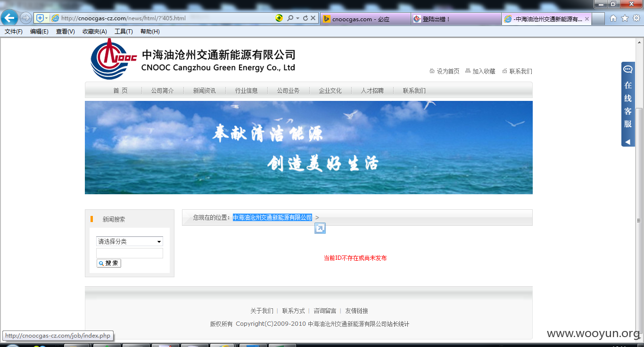Viewport: 644px width, 347px height.
Task: Open 公司业务 in the navigation bar
Action: pos(288,91)
